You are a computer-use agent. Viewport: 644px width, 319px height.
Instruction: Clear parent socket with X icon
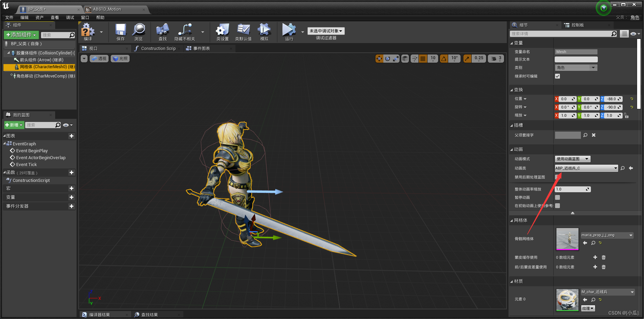click(x=594, y=135)
